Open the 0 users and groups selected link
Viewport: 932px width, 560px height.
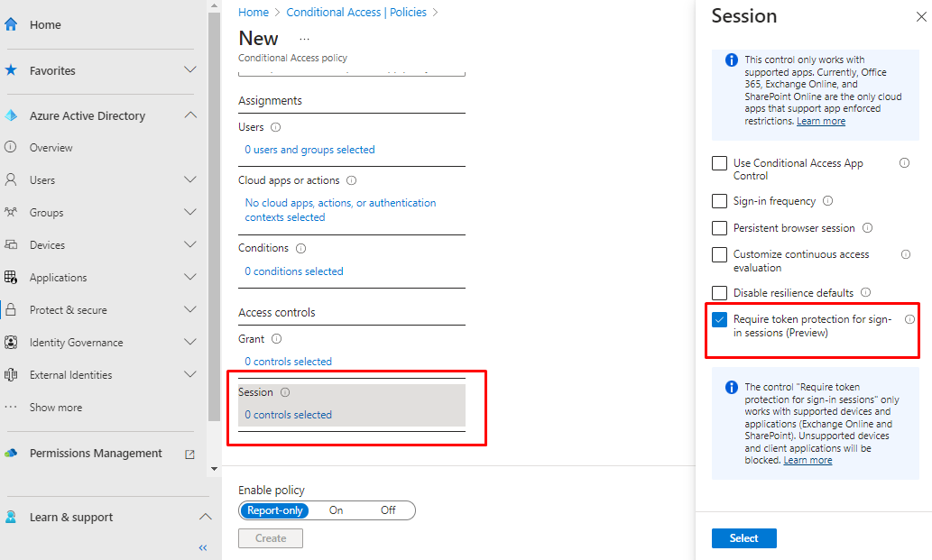[x=309, y=150]
